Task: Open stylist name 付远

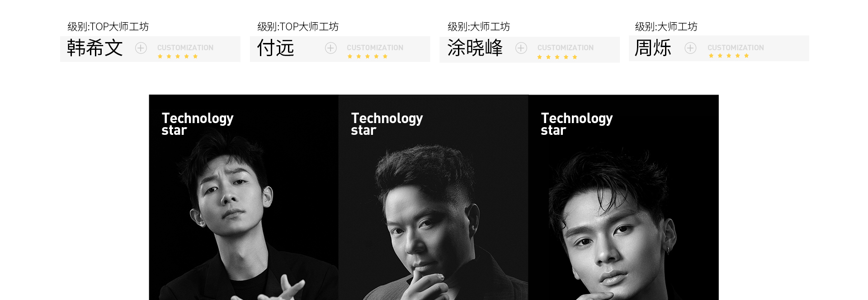Action: (x=276, y=48)
